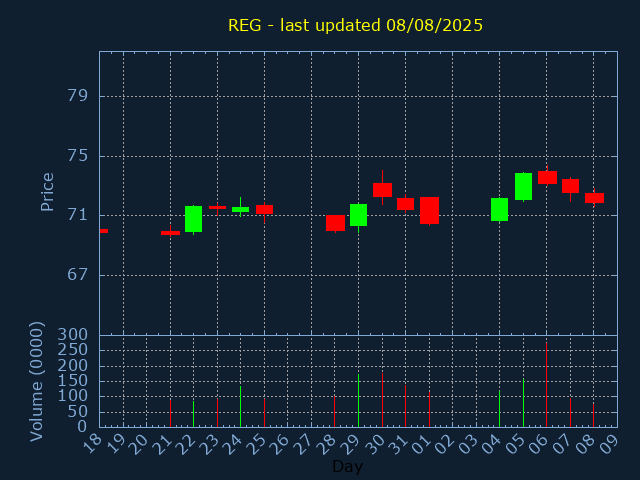Click the red volume bar for day 28

point(334,411)
